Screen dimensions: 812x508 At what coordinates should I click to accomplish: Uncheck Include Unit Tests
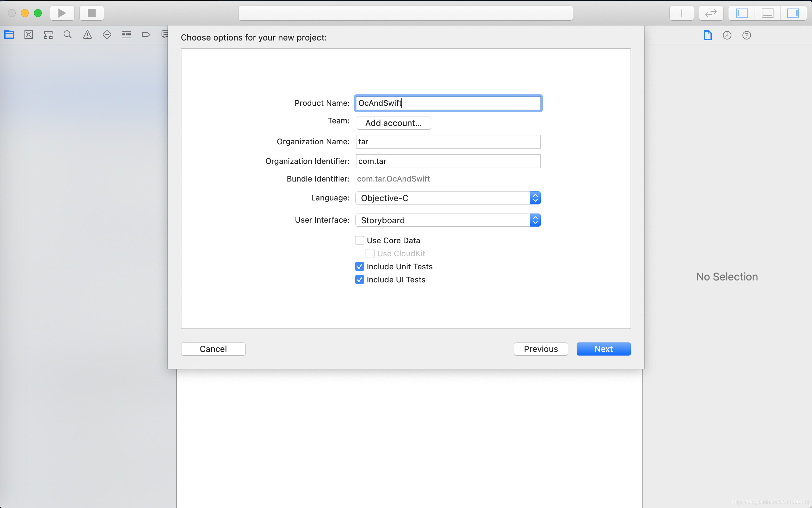359,266
